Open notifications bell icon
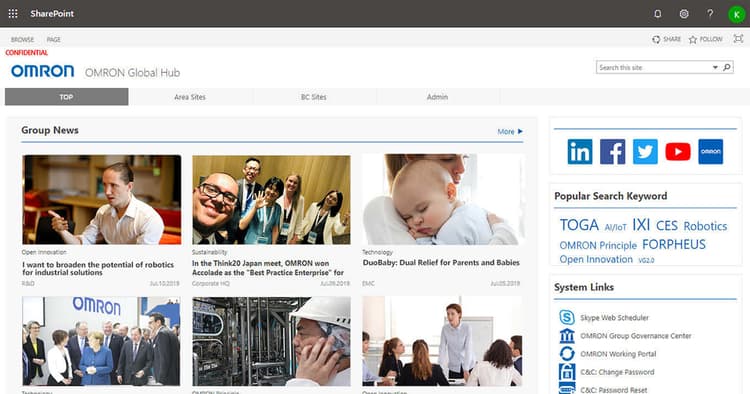Image resolution: width=750 pixels, height=394 pixels. (x=658, y=14)
